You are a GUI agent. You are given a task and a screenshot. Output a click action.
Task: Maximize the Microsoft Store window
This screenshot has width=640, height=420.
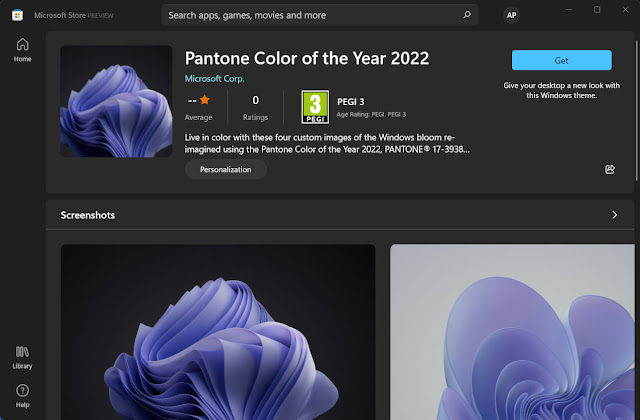[597, 9]
